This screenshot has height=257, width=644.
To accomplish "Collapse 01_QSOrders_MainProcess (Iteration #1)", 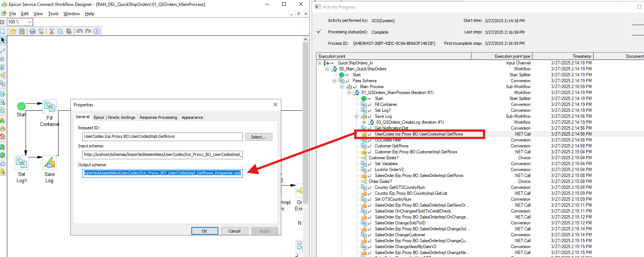I will [349, 93].
